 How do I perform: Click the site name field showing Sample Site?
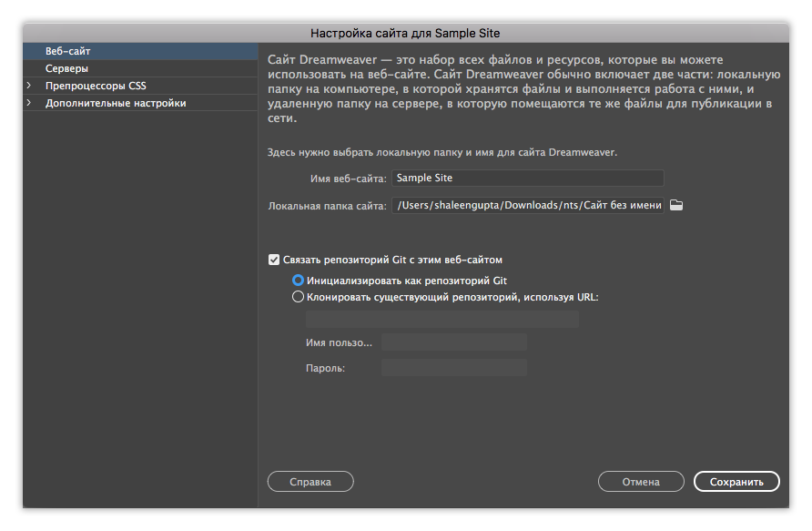(x=530, y=178)
